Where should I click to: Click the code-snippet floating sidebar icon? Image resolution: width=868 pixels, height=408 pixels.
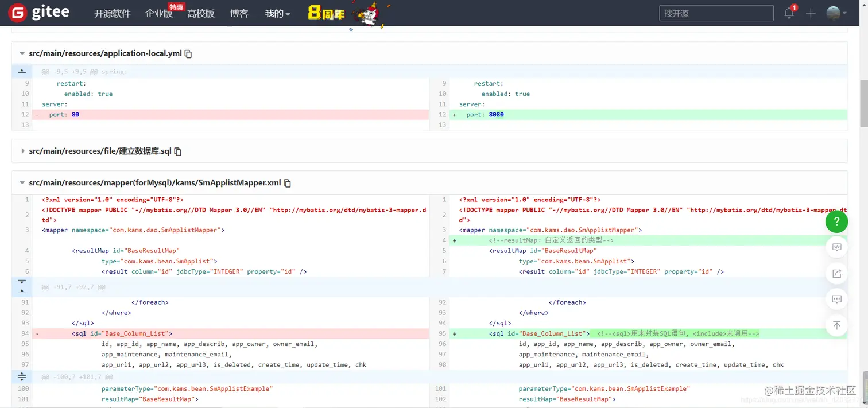tap(836, 247)
